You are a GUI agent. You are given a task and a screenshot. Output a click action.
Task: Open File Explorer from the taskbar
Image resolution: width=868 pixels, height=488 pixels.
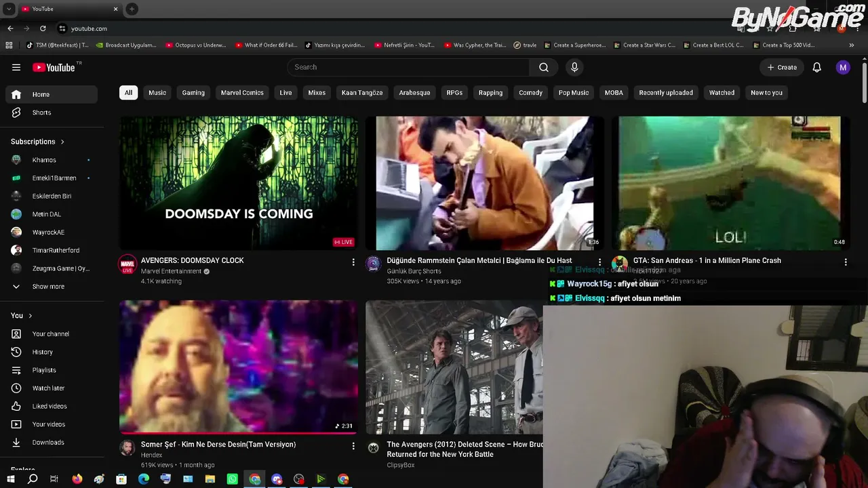coord(210,479)
